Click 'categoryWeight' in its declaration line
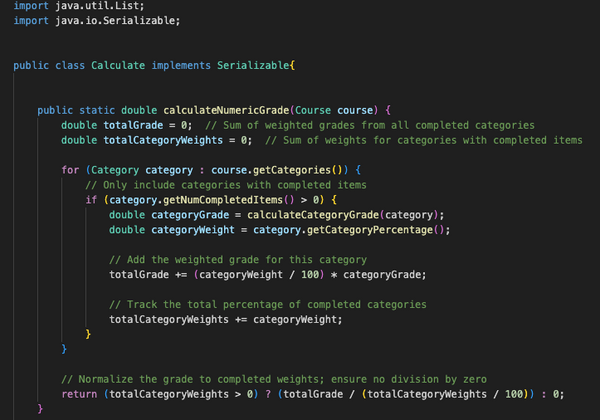This screenshot has height=420, width=600. tap(193, 230)
